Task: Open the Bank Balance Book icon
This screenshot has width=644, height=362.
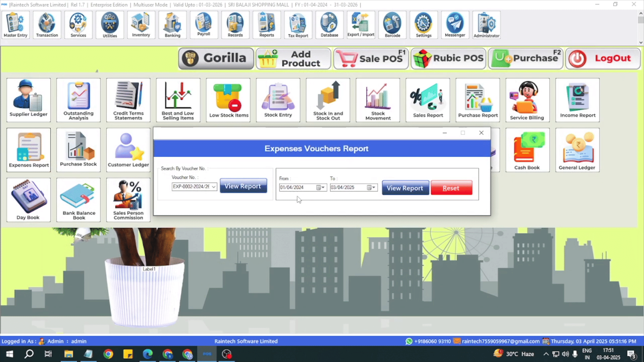Action: click(x=78, y=199)
